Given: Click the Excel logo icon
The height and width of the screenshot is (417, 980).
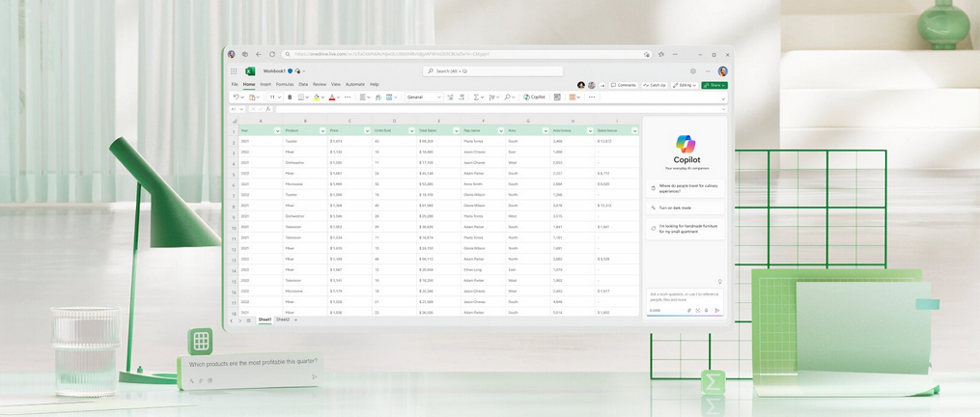Looking at the screenshot, I should coord(250,71).
